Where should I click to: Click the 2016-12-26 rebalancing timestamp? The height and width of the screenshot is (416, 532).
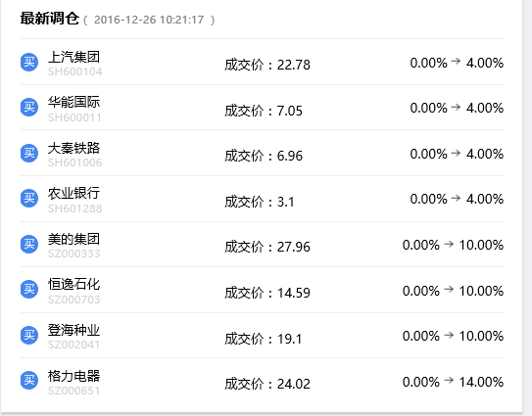coord(149,20)
